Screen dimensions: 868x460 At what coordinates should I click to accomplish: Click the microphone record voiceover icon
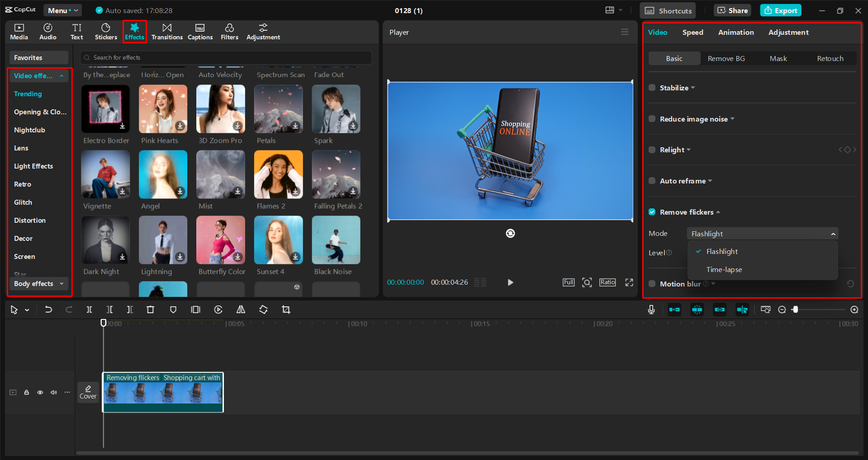pyautogui.click(x=651, y=310)
